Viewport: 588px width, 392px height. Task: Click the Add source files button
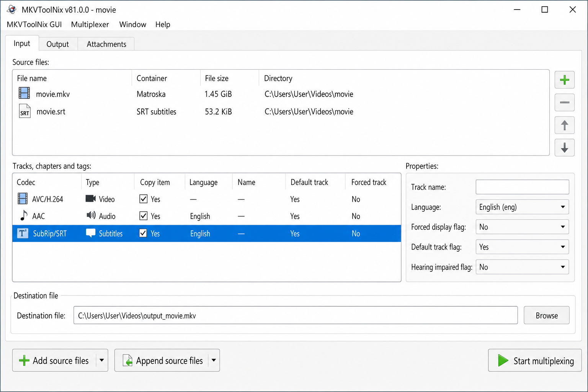pyautogui.click(x=54, y=360)
